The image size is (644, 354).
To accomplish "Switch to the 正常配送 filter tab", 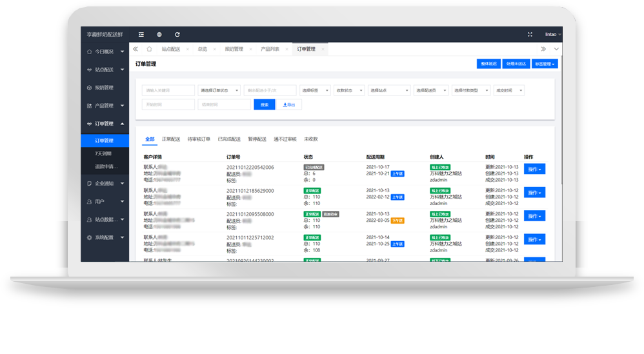I will [171, 139].
